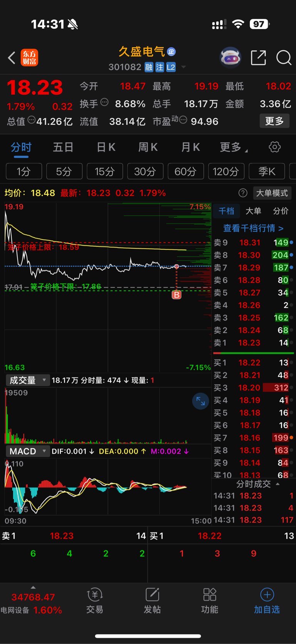Open the AI robot assistant icon

pos(230,58)
